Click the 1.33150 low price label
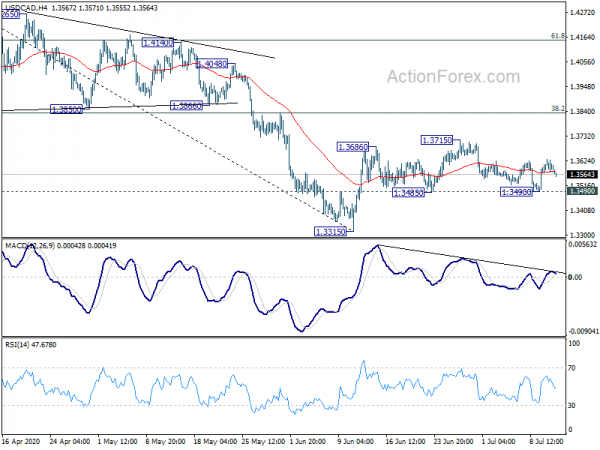The image size is (600, 450). point(330,231)
